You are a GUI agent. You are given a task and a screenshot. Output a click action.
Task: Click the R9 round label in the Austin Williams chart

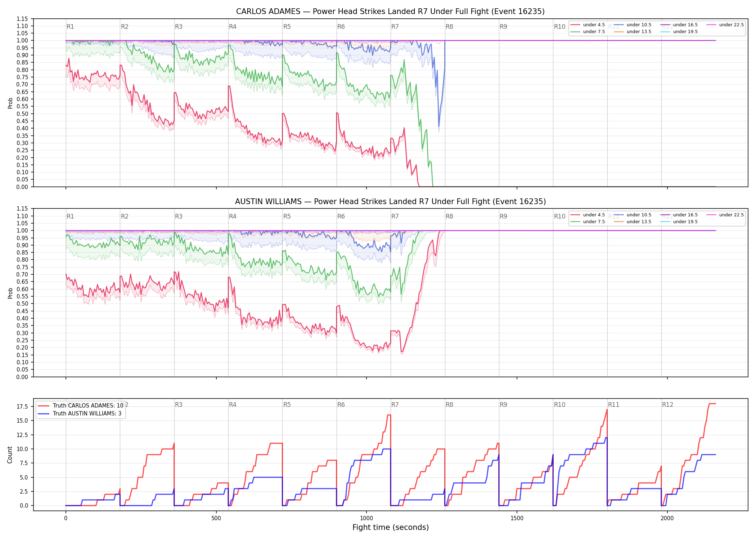tap(503, 216)
